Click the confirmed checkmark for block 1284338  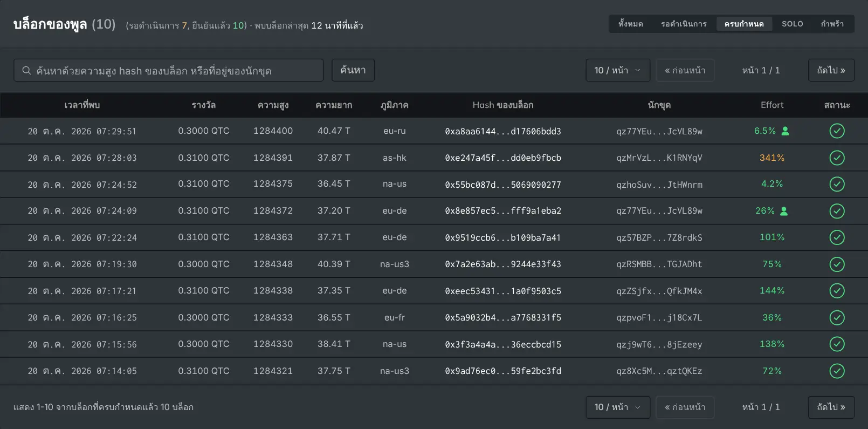(x=837, y=291)
